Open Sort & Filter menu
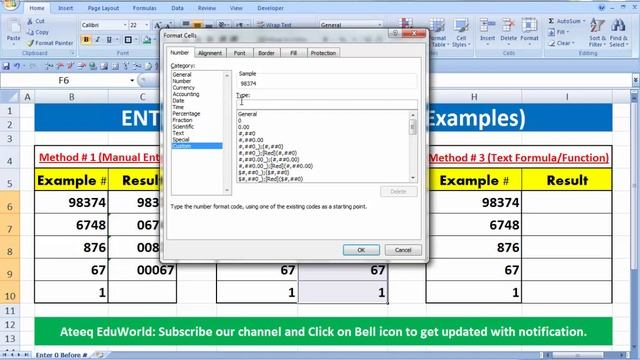The width and height of the screenshot is (640, 360). click(597, 33)
